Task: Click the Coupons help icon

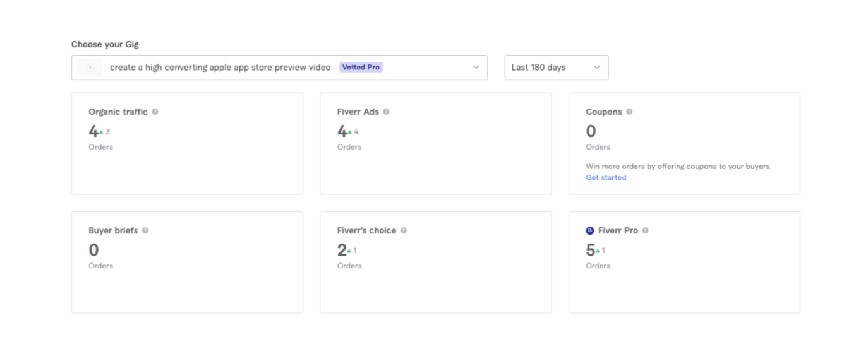Action: click(x=629, y=112)
